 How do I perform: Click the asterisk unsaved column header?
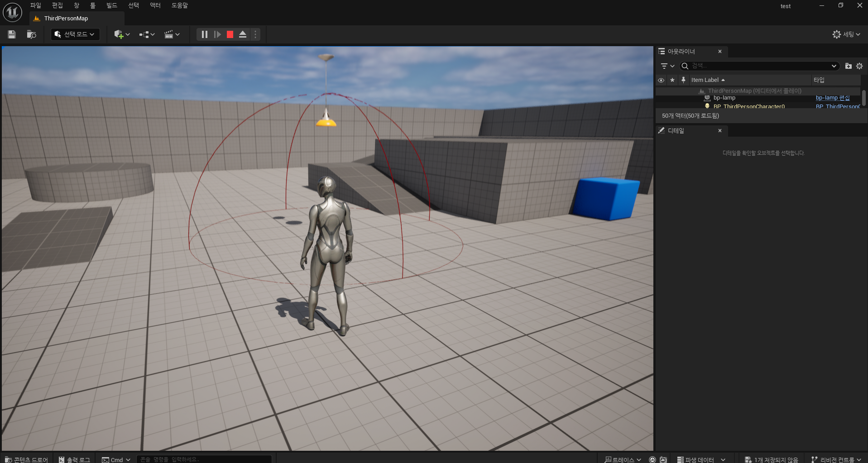(x=672, y=80)
